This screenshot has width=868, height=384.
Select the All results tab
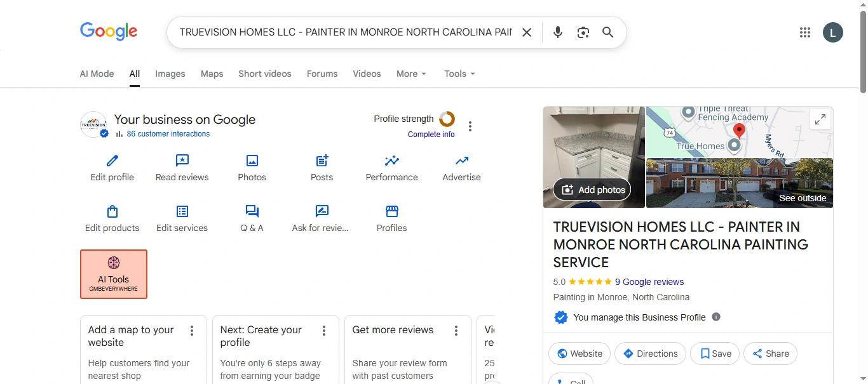(x=135, y=74)
